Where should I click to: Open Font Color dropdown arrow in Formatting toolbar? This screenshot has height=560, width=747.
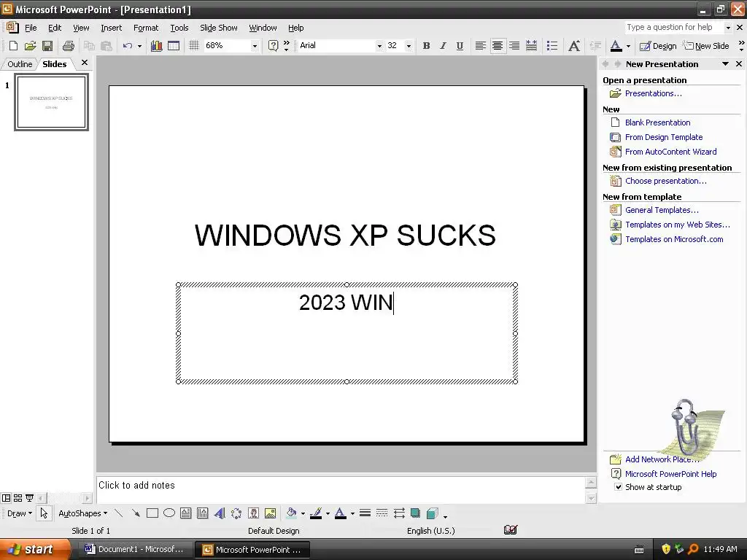[x=628, y=46]
